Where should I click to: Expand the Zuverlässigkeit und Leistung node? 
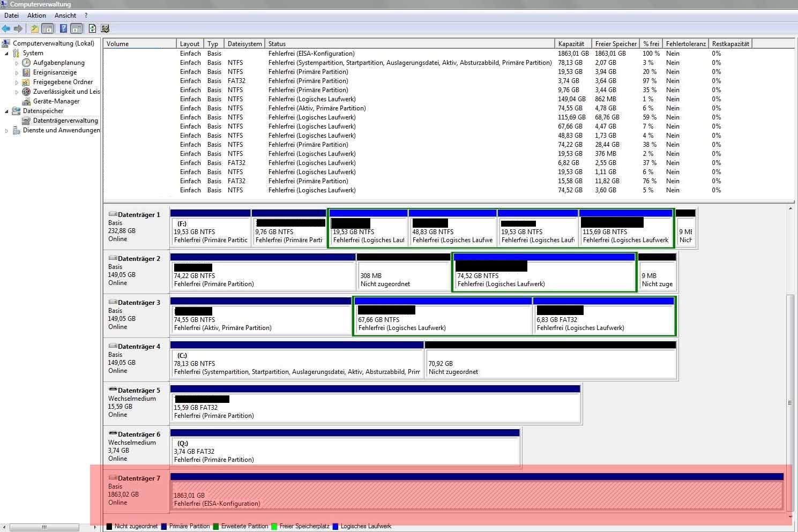pyautogui.click(x=17, y=92)
